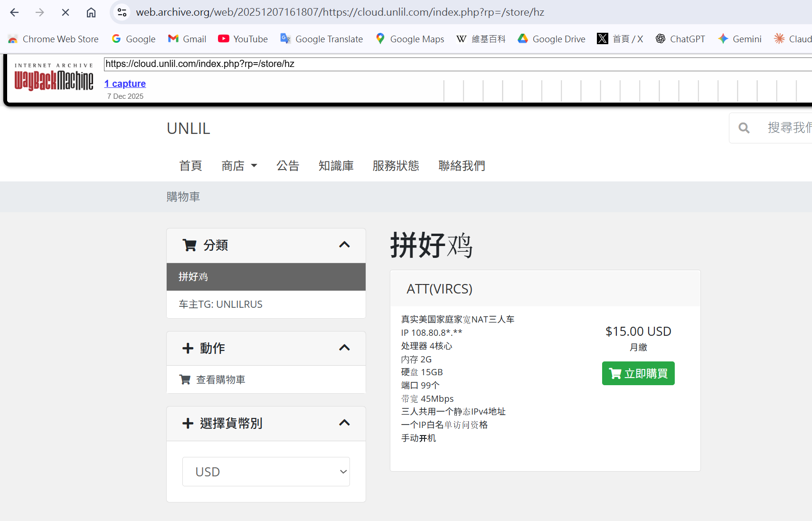Open the USD currency dropdown
Viewport: 812px width, 521px height.
coord(266,472)
